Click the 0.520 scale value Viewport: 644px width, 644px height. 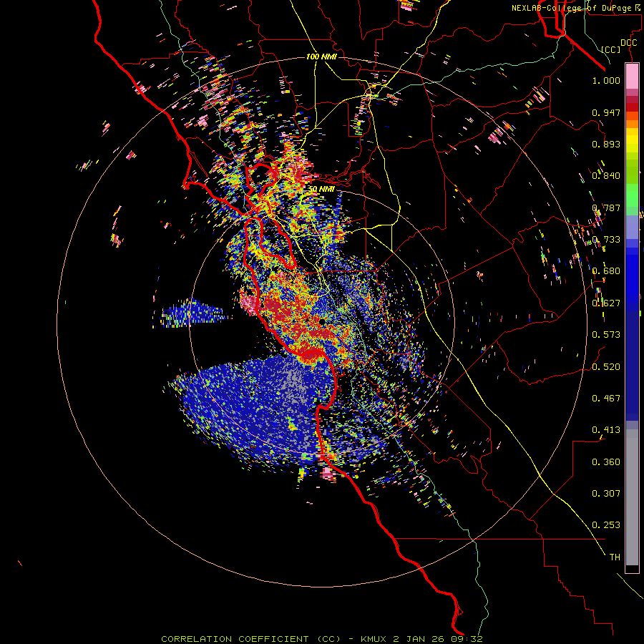point(606,367)
